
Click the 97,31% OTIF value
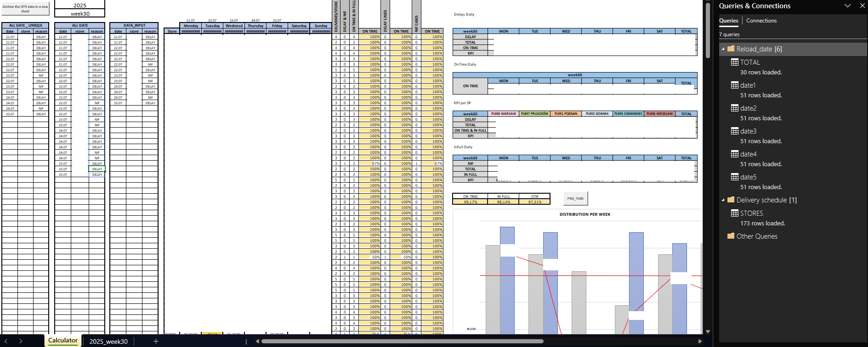(534, 202)
